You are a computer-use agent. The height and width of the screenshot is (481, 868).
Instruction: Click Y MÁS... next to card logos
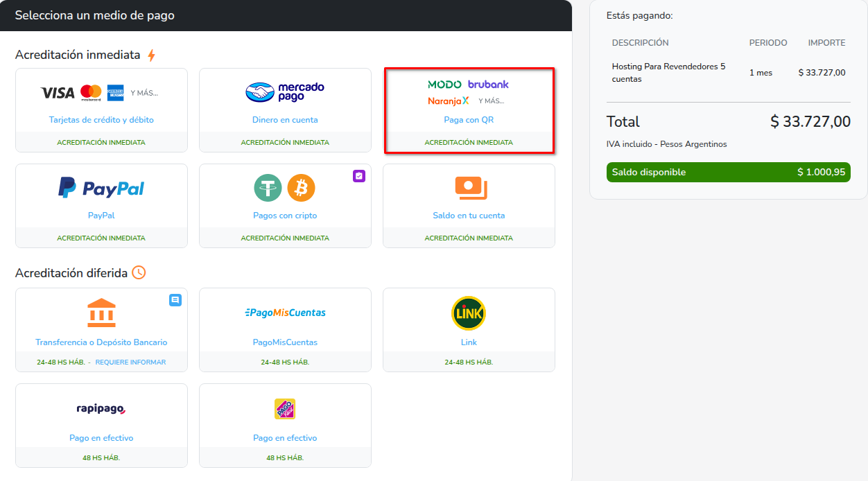click(144, 93)
